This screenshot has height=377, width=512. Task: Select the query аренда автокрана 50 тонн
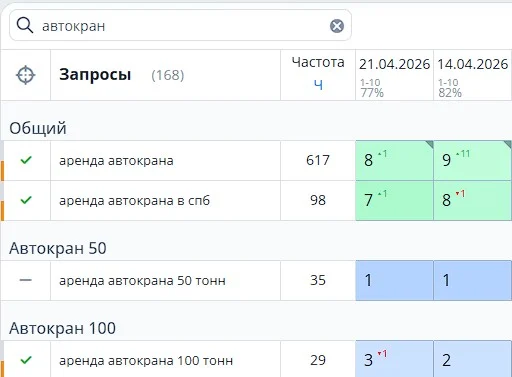point(142,281)
